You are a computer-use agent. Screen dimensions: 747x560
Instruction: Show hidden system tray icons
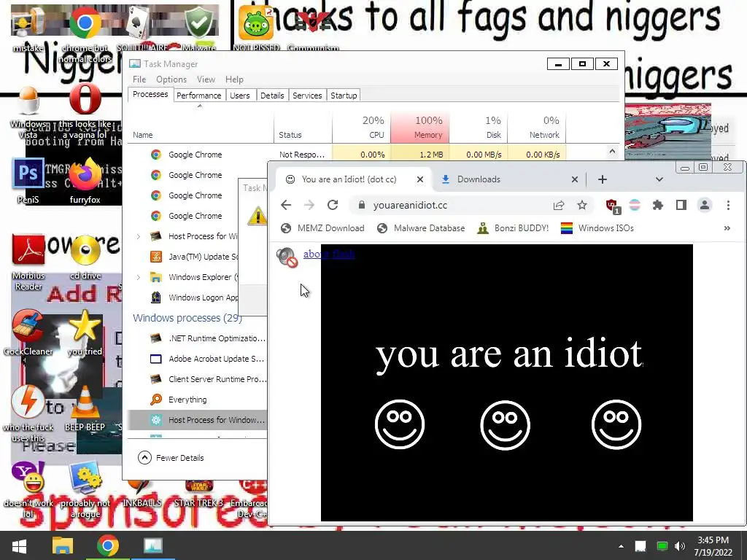(x=621, y=546)
